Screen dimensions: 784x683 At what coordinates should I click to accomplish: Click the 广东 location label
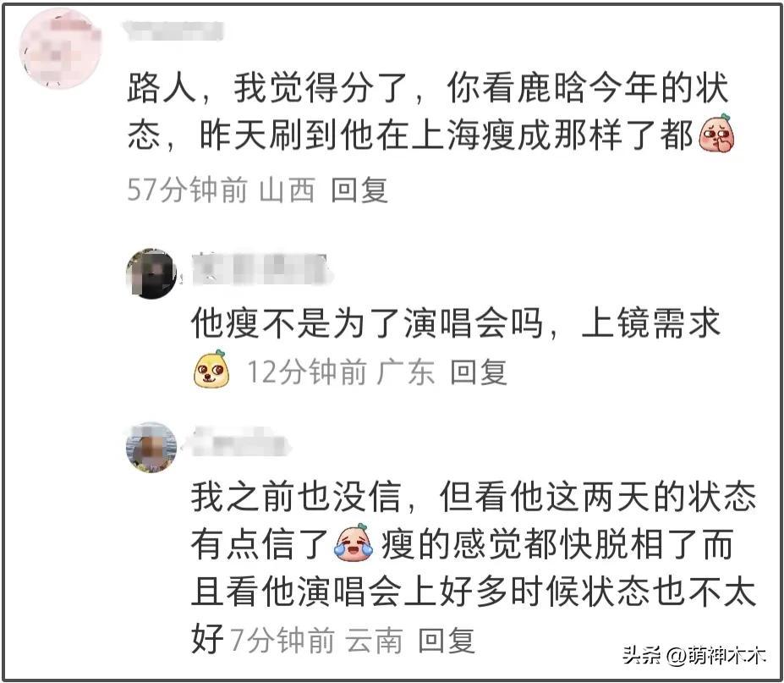click(x=405, y=372)
